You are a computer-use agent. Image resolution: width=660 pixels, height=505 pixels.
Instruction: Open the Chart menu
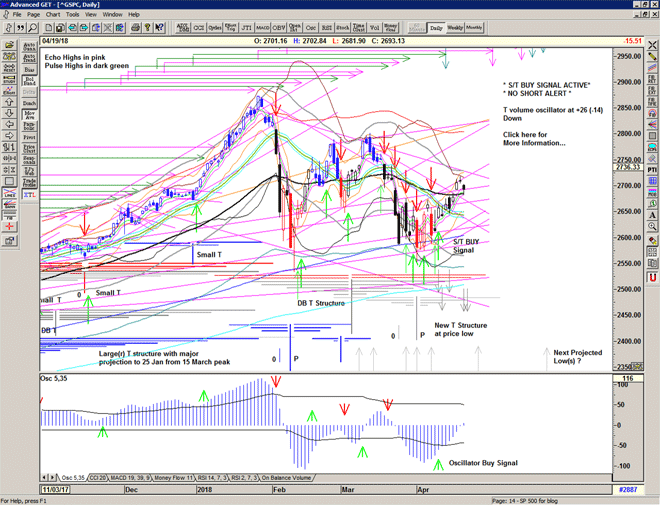[x=53, y=15]
